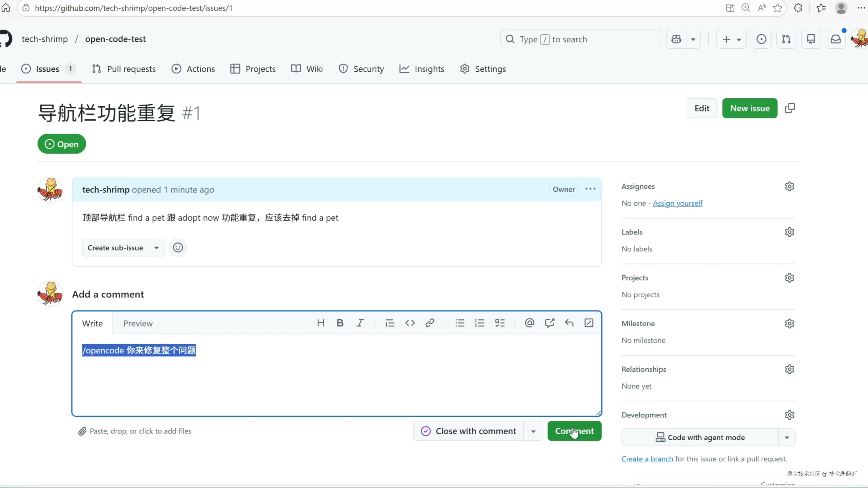Click into the comment text area

tap(337, 384)
